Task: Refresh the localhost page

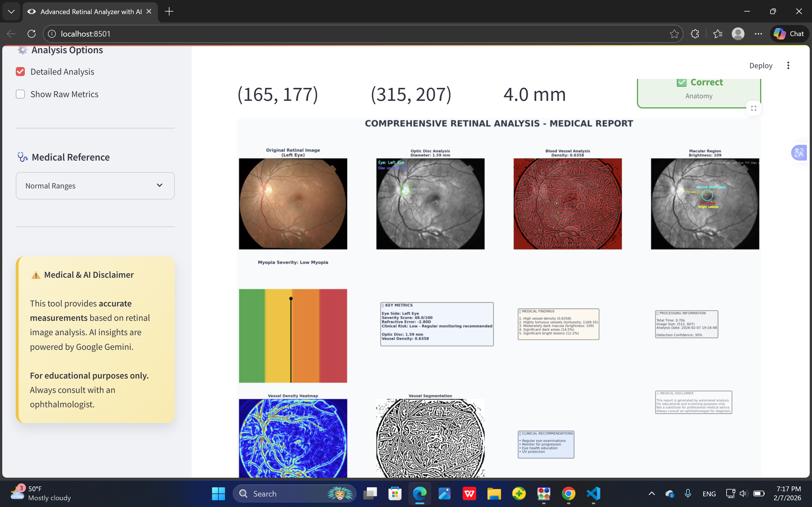Action: tap(32, 34)
